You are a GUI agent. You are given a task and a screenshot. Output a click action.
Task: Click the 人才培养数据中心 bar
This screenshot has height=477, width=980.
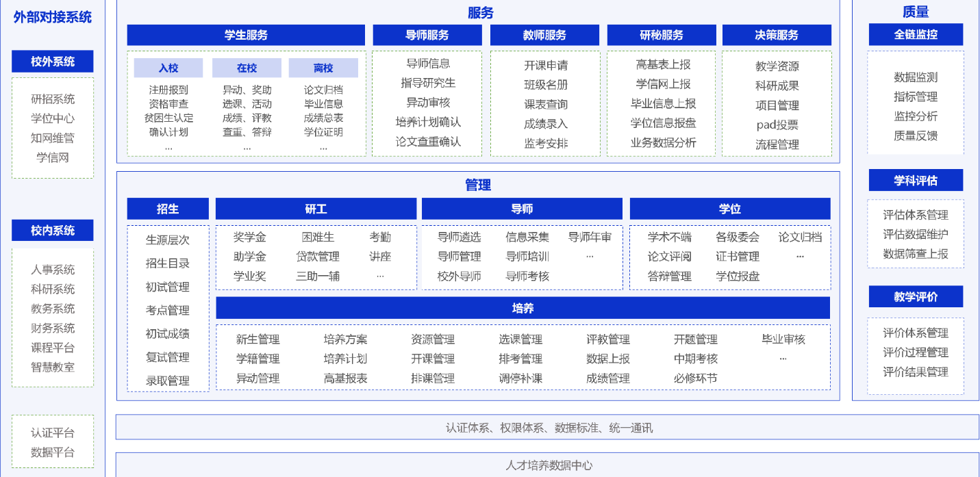pyautogui.click(x=548, y=465)
